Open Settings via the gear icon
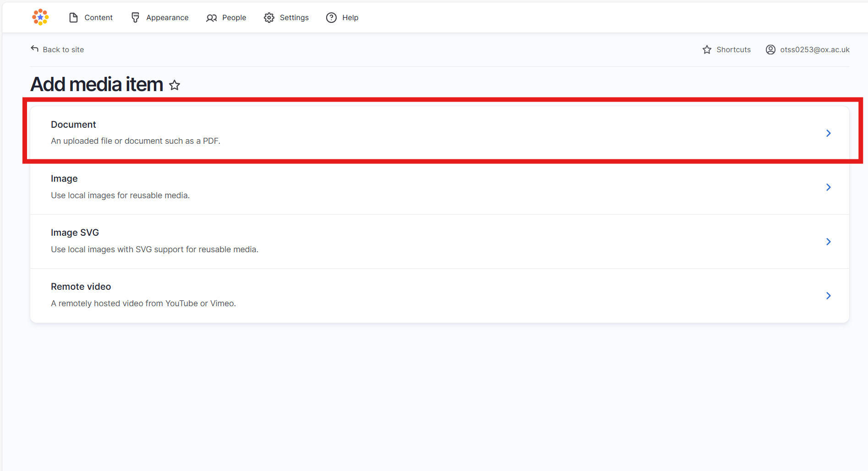 (269, 17)
